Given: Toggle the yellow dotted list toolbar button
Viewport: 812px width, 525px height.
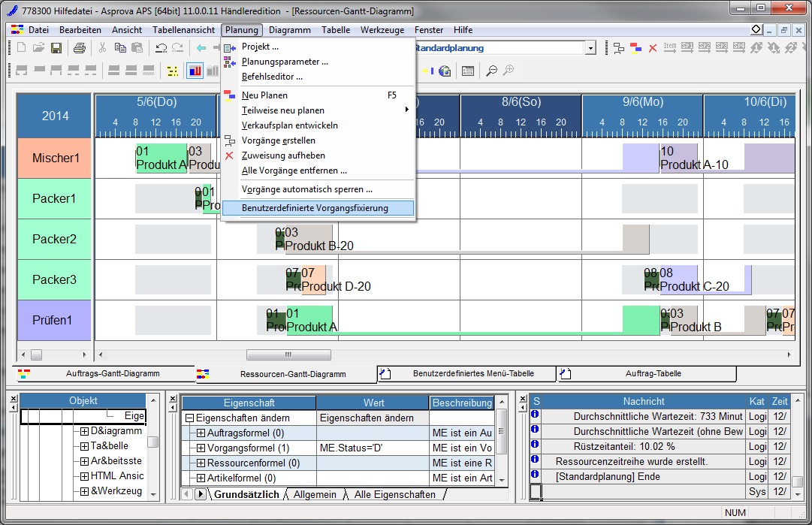Looking at the screenshot, I should pos(173,71).
